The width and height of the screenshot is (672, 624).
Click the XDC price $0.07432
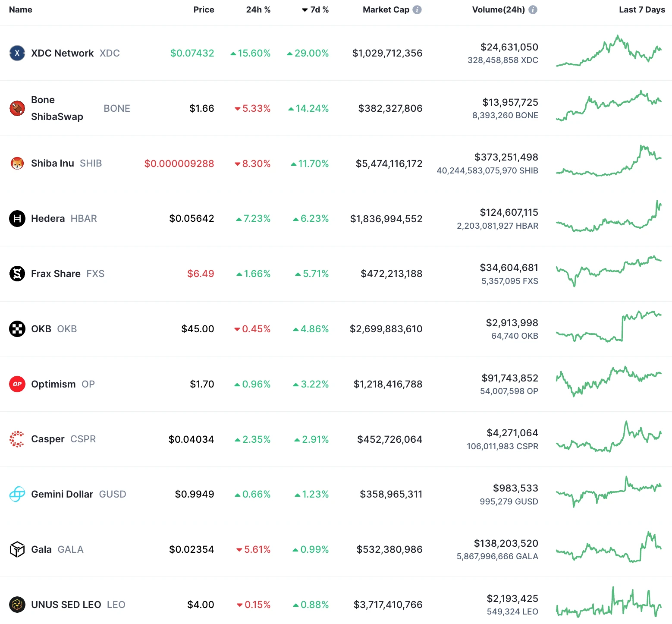click(x=192, y=53)
